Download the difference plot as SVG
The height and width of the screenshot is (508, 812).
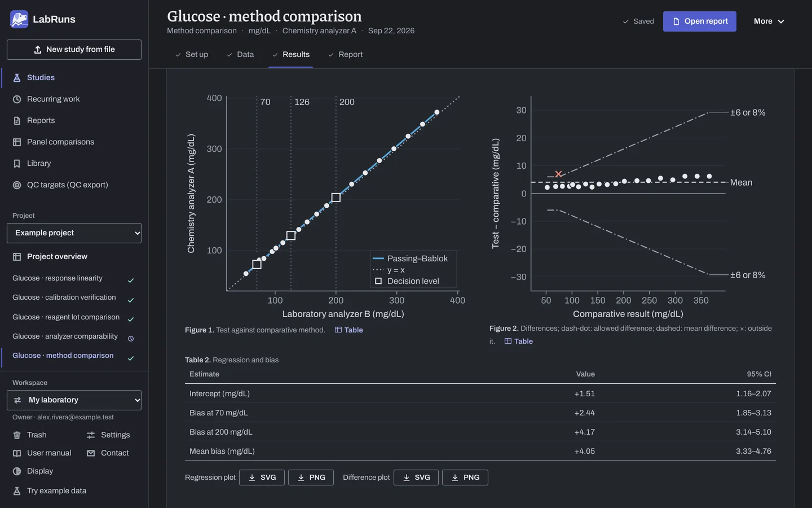(416, 478)
